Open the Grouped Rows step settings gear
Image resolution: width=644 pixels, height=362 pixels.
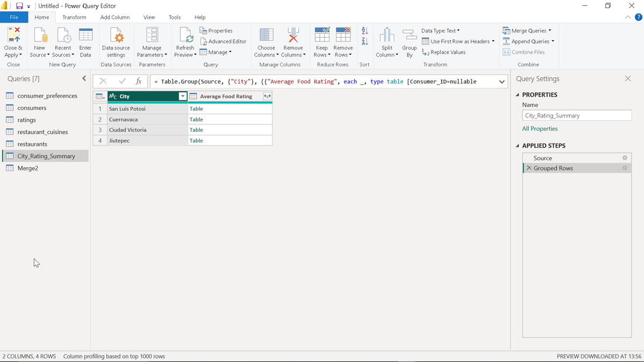click(625, 168)
